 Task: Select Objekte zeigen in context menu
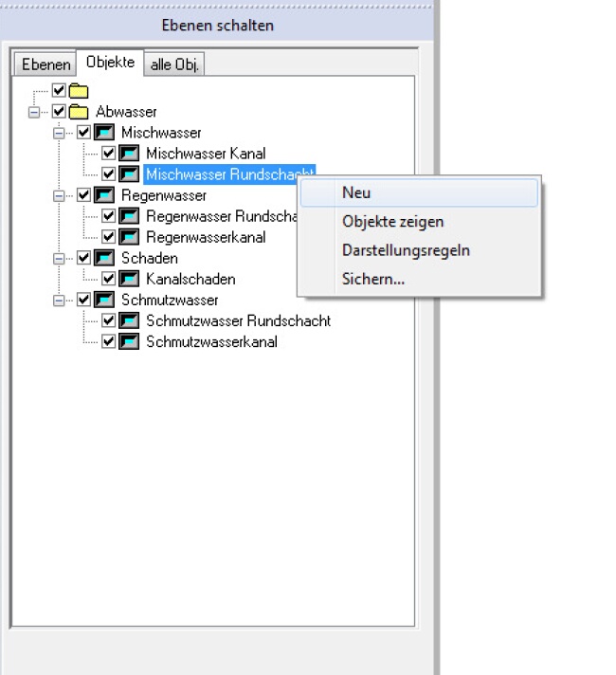[392, 222]
